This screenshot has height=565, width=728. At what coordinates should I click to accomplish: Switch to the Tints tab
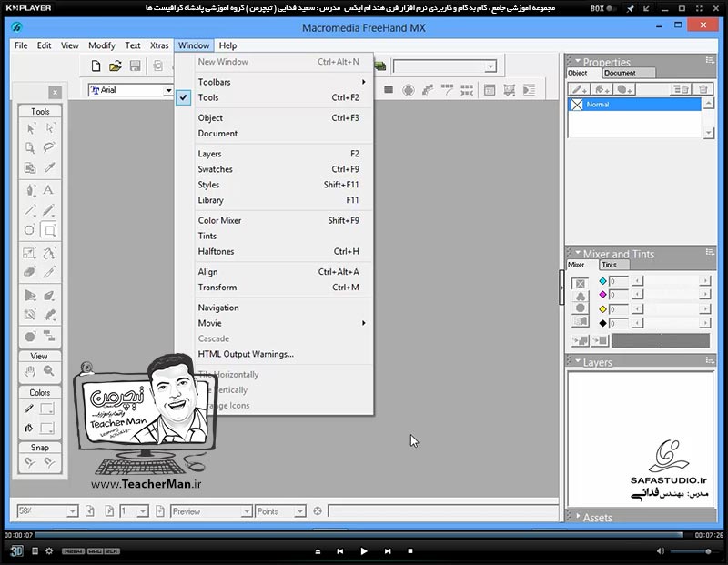click(613, 265)
